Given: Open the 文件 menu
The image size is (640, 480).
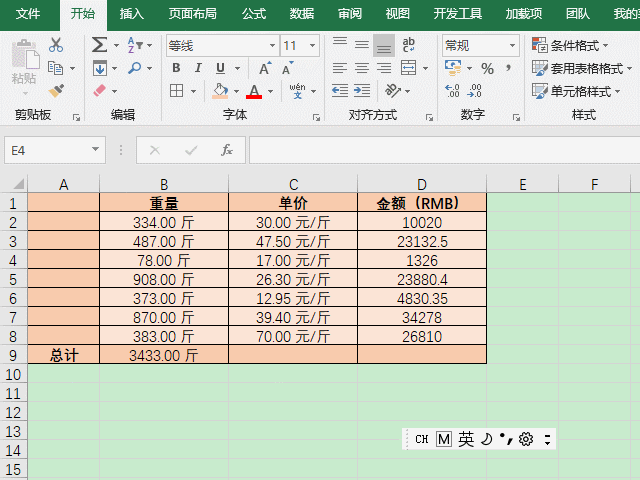Looking at the screenshot, I should point(28,14).
